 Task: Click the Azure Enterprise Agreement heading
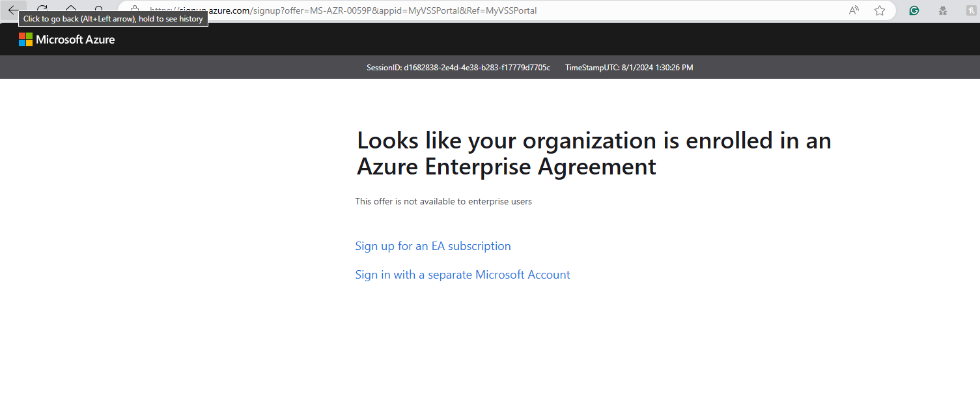594,154
